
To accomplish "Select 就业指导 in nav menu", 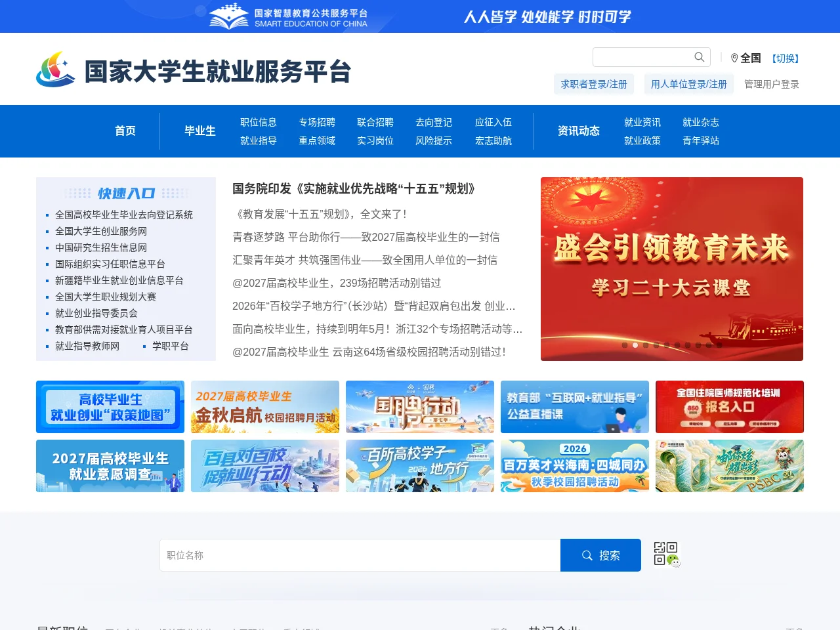I will pos(259,140).
